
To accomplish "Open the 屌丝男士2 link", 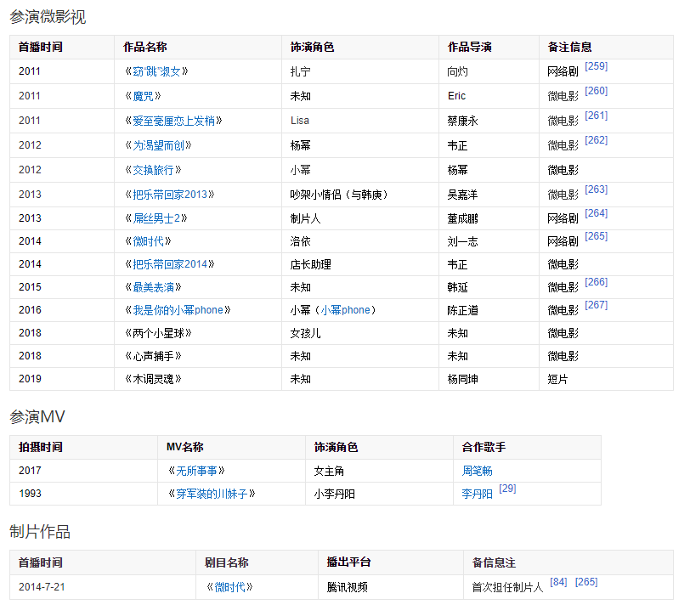I will [157, 218].
